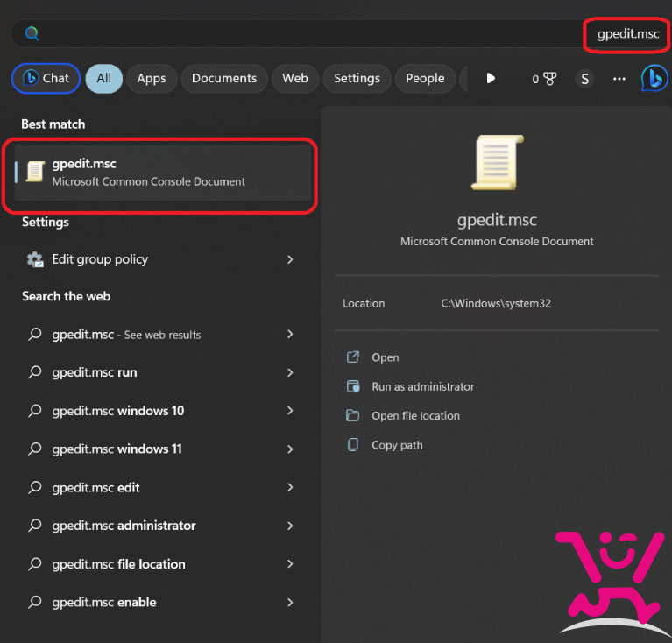Image resolution: width=672 pixels, height=643 pixels.
Task: Expand chevron next to gpedit.msc administrator
Action: (290, 526)
